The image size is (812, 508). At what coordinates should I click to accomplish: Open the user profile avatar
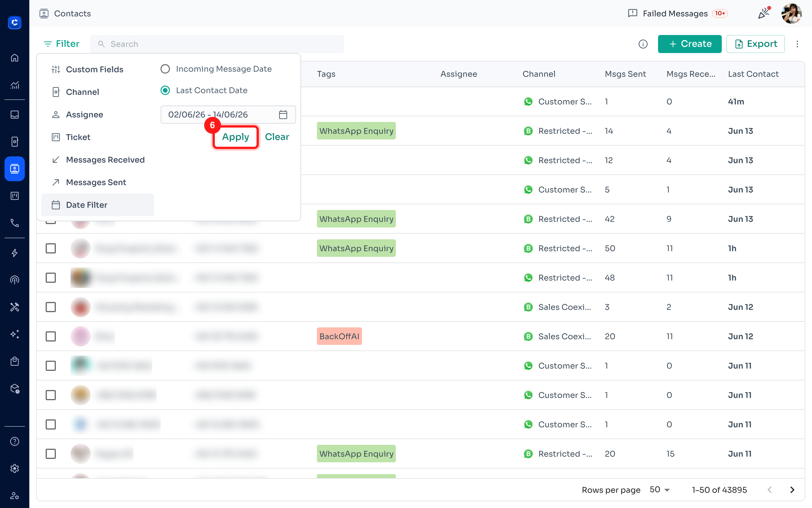791,14
